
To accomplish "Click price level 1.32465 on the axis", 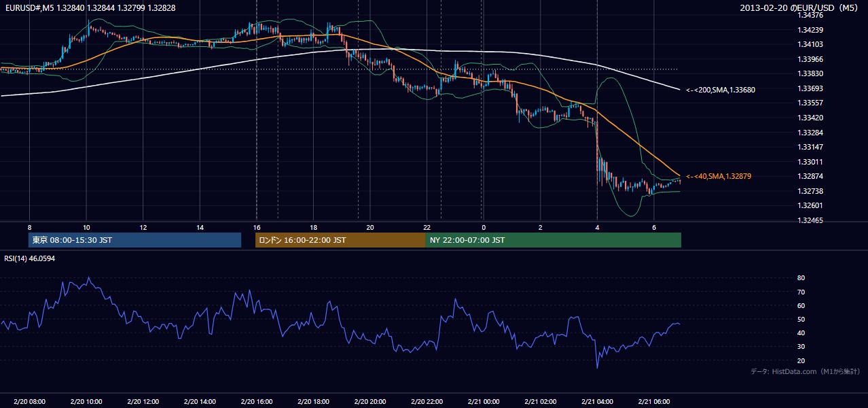I will (x=810, y=220).
